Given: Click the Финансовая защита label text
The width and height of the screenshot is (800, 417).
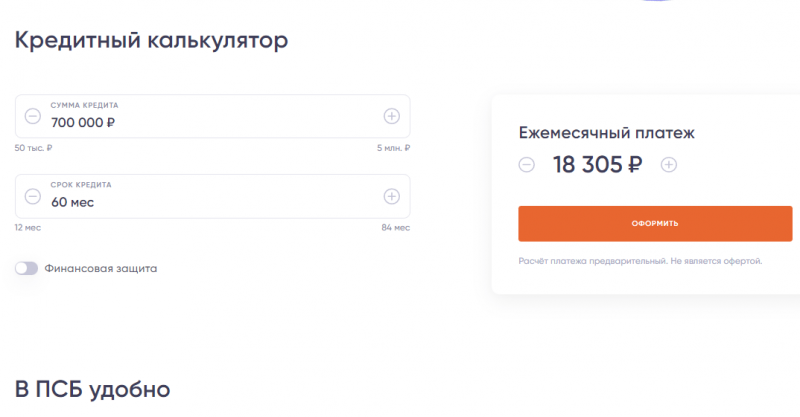Looking at the screenshot, I should 100,268.
